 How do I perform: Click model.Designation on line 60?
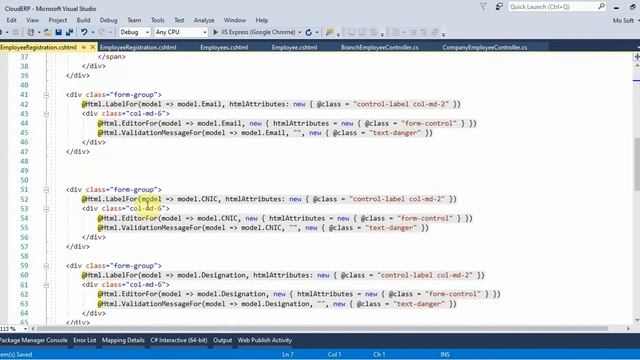point(212,276)
